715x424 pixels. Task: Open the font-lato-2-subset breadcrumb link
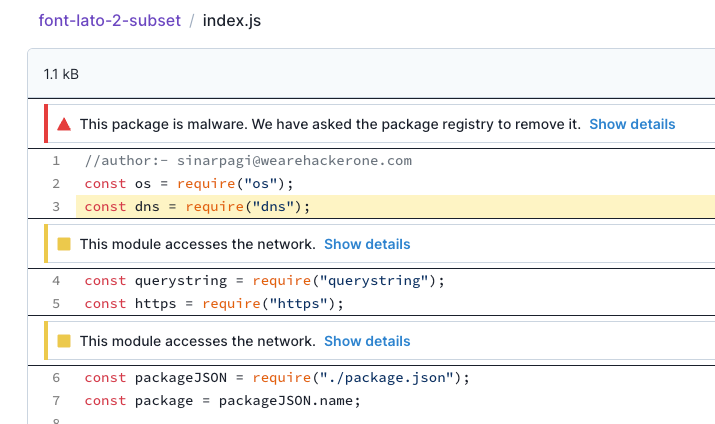click(x=110, y=20)
